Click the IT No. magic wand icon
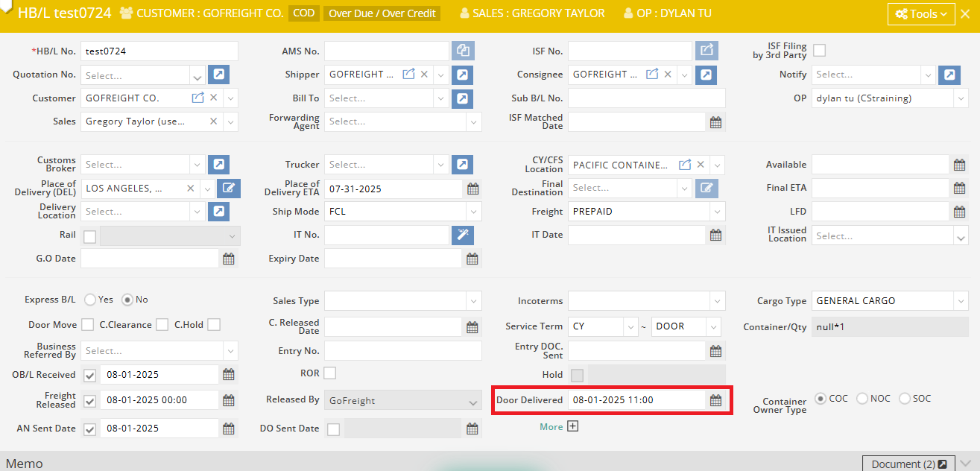 (x=463, y=235)
